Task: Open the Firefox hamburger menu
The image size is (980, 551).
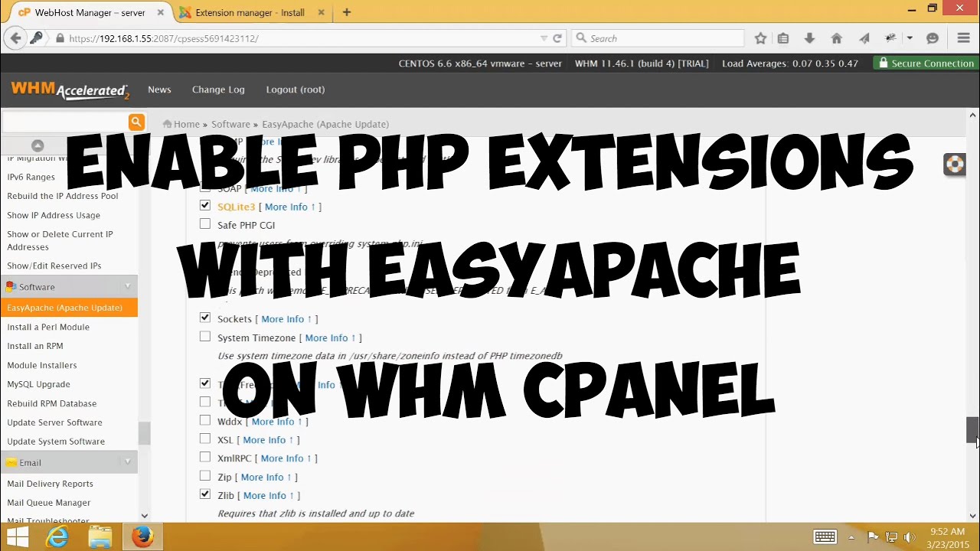Action: pos(964,38)
